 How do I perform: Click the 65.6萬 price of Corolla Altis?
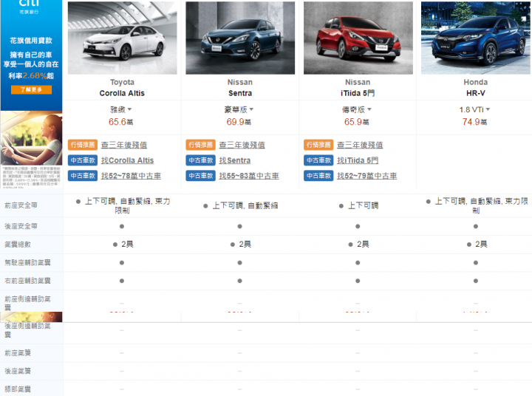[x=120, y=122]
